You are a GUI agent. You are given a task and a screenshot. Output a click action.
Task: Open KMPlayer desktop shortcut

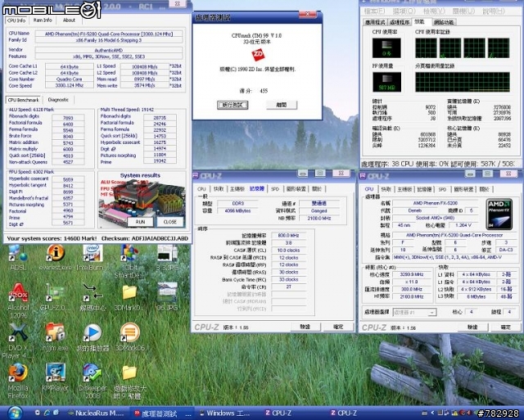(55, 377)
